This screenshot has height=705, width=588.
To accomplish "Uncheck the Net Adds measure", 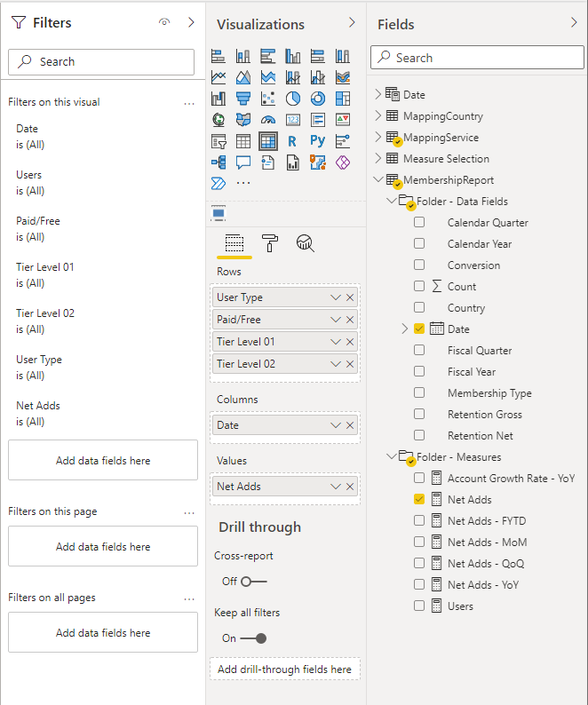I will (x=419, y=499).
